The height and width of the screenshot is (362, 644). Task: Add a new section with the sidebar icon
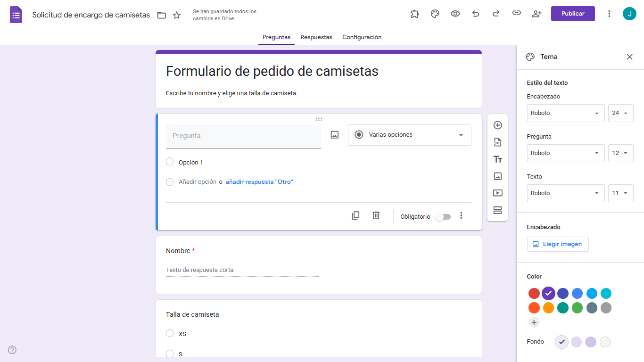[x=497, y=210]
